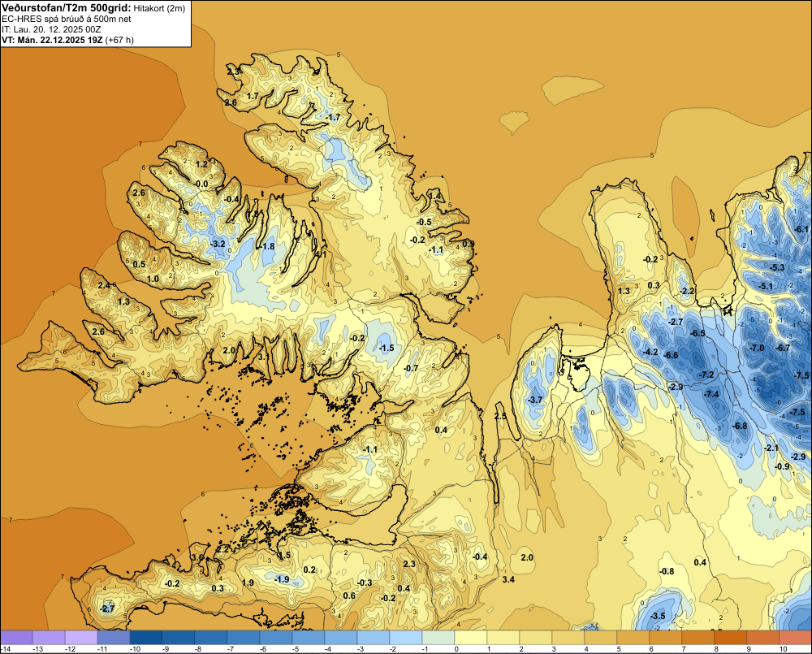Select the -4.2 temperature reading
This screenshot has height=654, width=812.
(650, 353)
